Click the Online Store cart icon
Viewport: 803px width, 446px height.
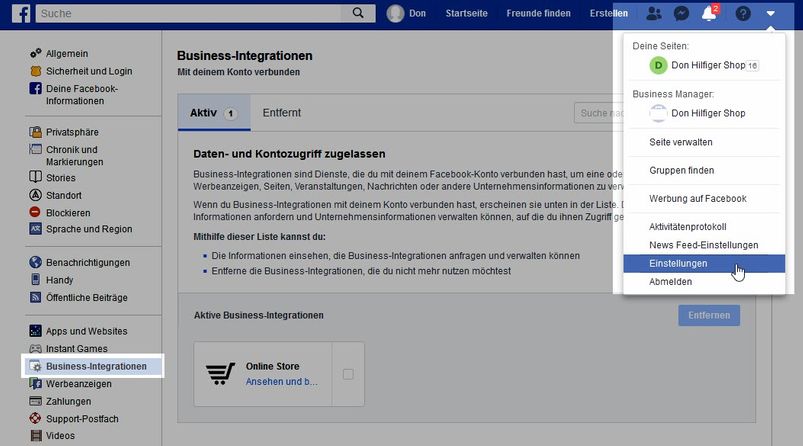point(220,374)
